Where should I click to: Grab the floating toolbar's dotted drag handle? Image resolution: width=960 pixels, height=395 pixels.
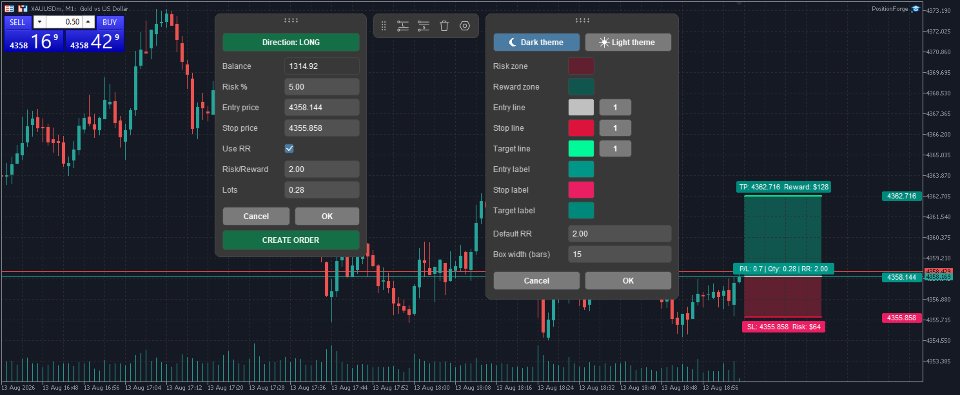pyautogui.click(x=383, y=26)
